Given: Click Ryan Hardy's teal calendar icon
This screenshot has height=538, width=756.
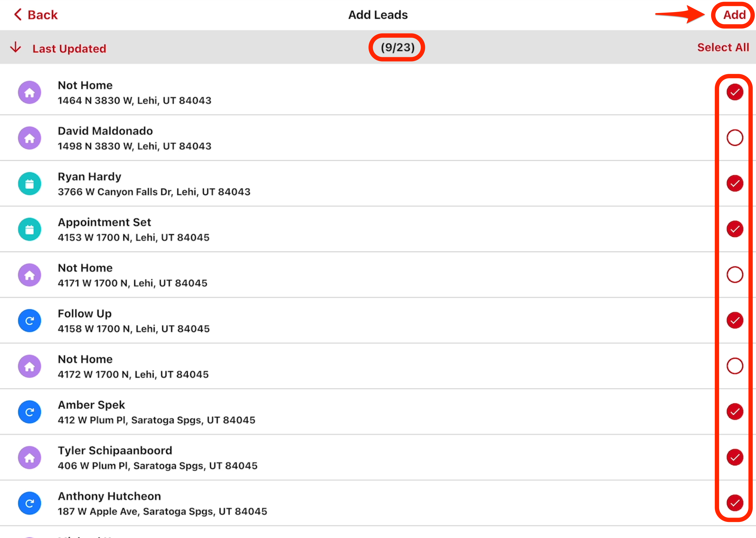Looking at the screenshot, I should point(29,184).
